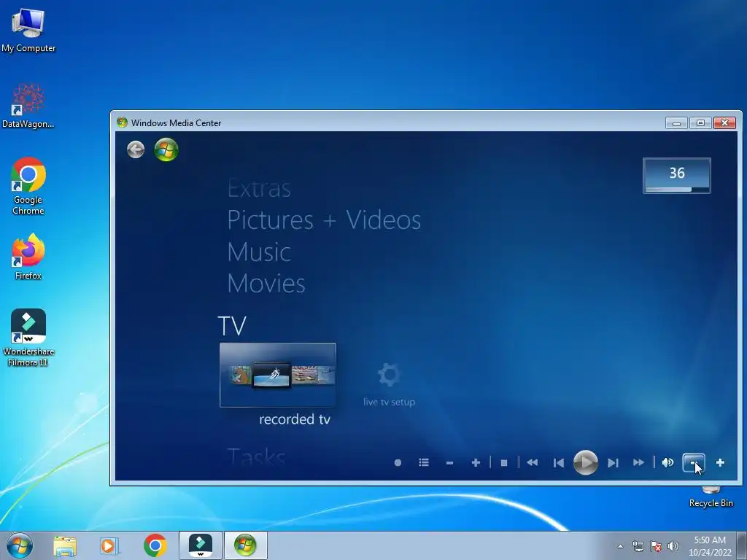Minimize the Windows Media Center window

click(676, 122)
